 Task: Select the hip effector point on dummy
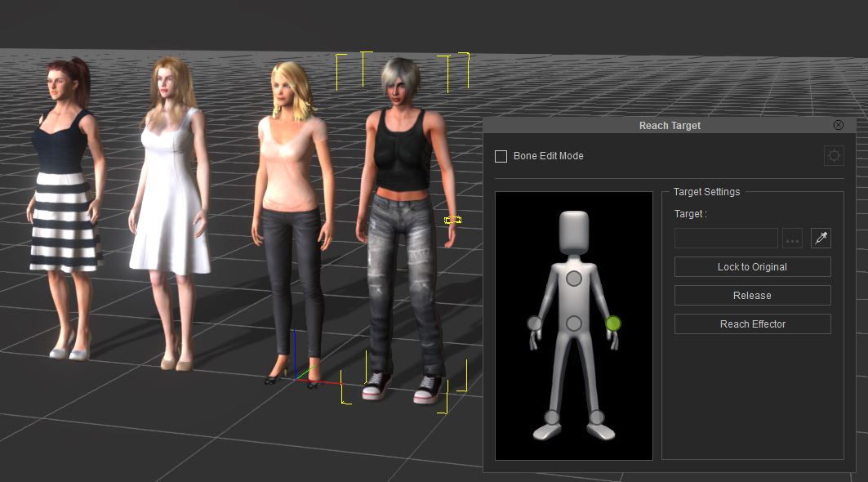[574, 324]
